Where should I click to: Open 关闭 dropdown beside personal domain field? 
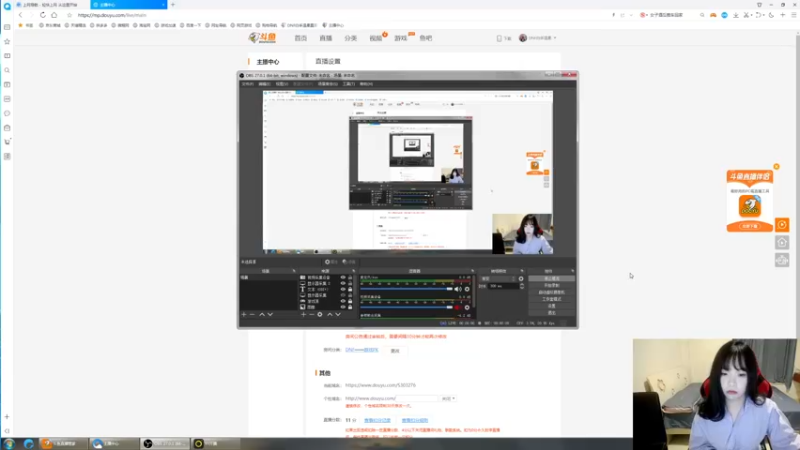click(x=448, y=398)
